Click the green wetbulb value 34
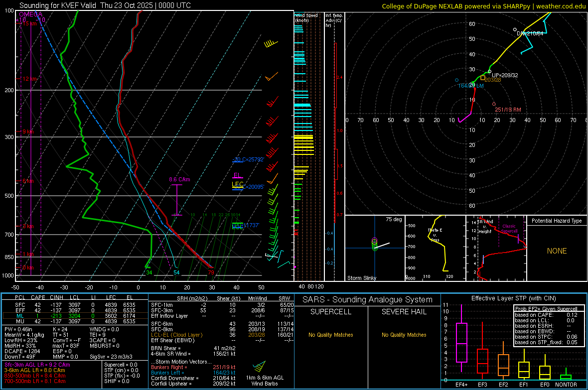 coord(149,272)
